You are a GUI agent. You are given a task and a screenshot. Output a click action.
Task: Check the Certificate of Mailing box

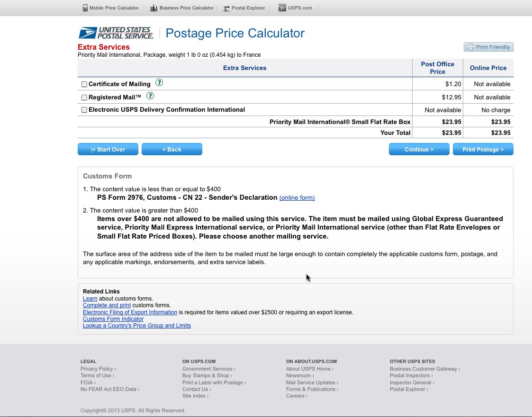point(84,84)
